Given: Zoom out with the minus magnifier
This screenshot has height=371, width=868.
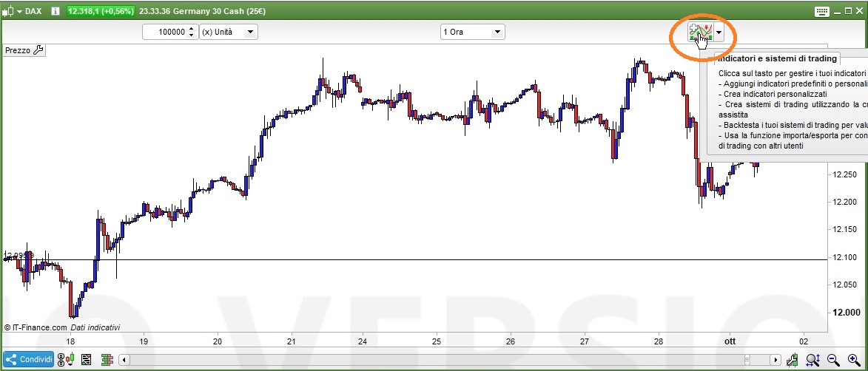Looking at the screenshot, I should [835, 359].
